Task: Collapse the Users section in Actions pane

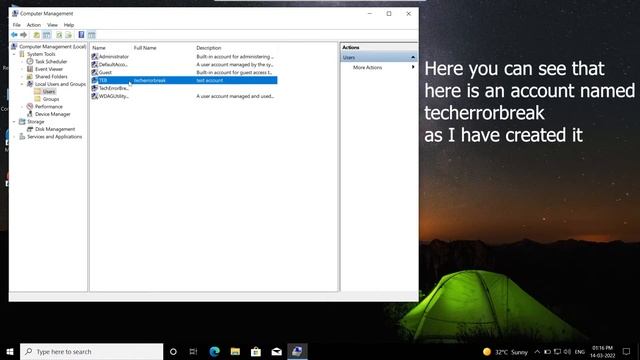Action: tap(413, 58)
